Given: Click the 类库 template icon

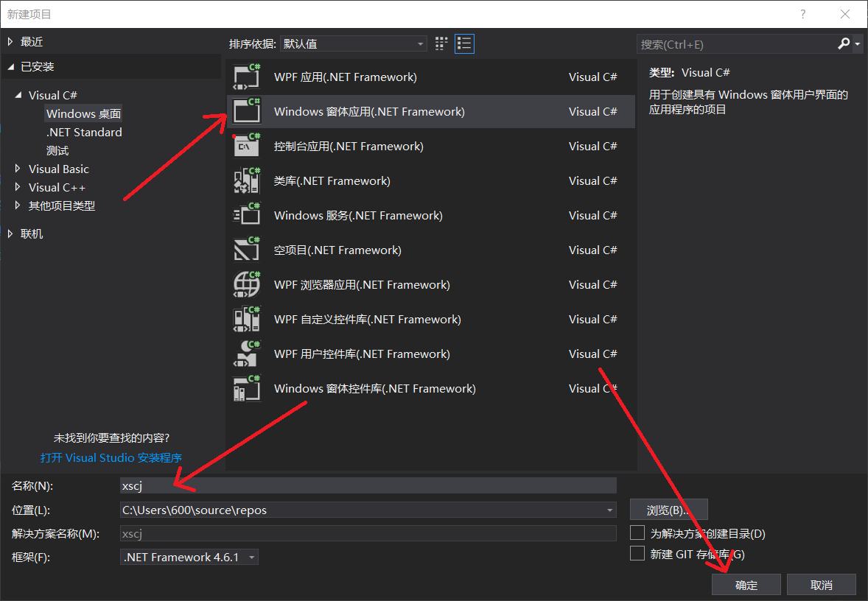Looking at the screenshot, I should [x=247, y=180].
